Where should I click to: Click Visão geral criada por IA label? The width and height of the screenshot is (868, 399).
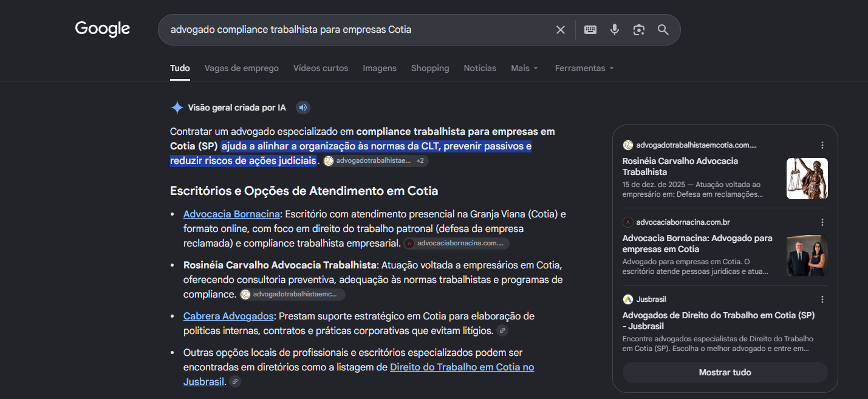tap(237, 108)
